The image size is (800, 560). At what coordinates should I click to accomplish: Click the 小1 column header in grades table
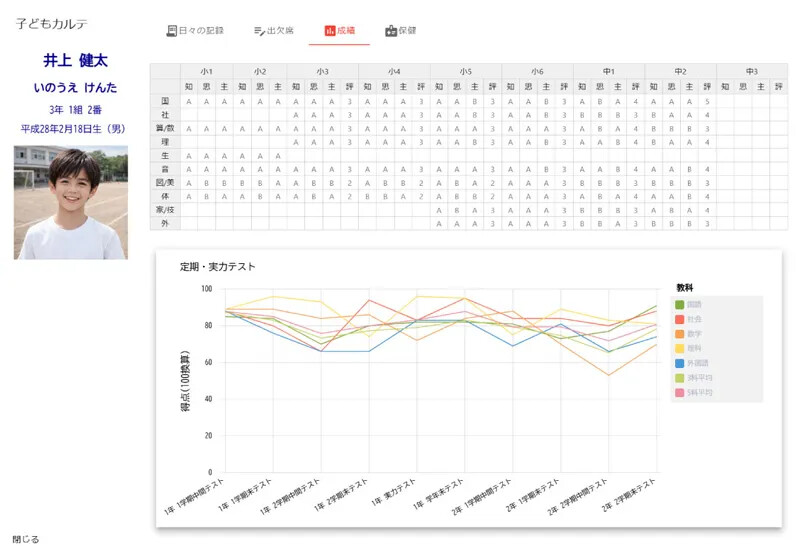(207, 71)
